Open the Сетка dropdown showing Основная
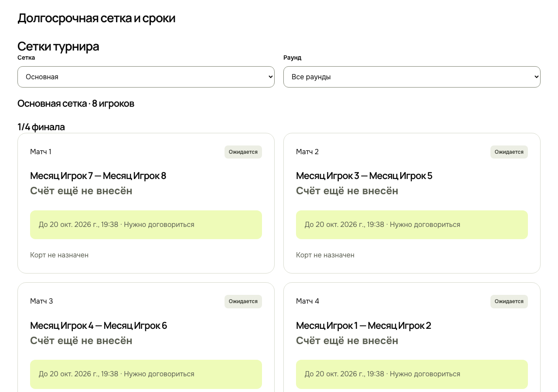558x392 pixels. pos(146,77)
